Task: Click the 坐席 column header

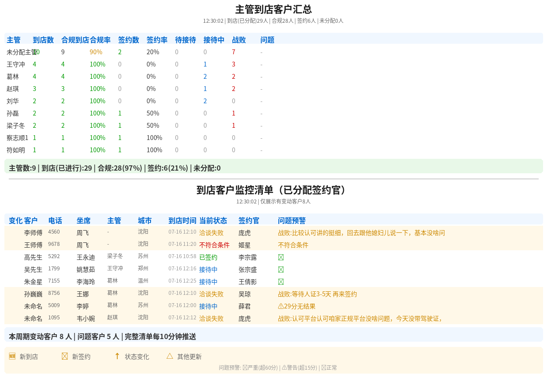Action: [84, 221]
